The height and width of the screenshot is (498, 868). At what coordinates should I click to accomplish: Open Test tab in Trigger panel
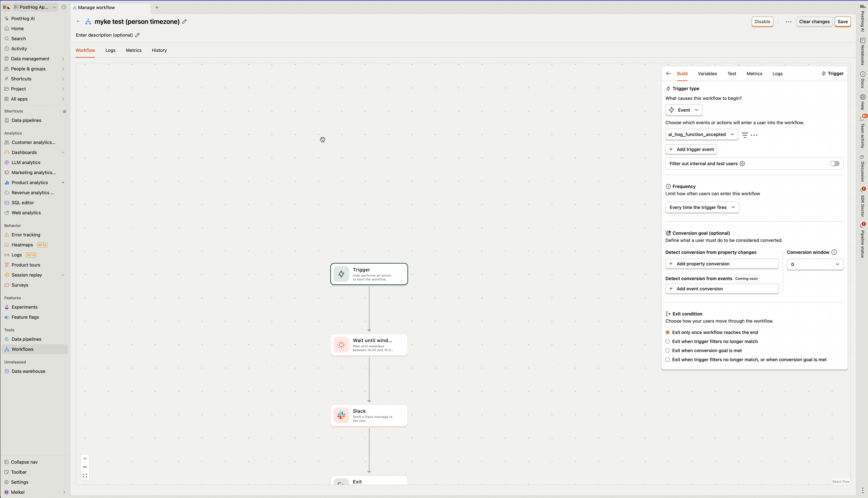click(x=732, y=74)
